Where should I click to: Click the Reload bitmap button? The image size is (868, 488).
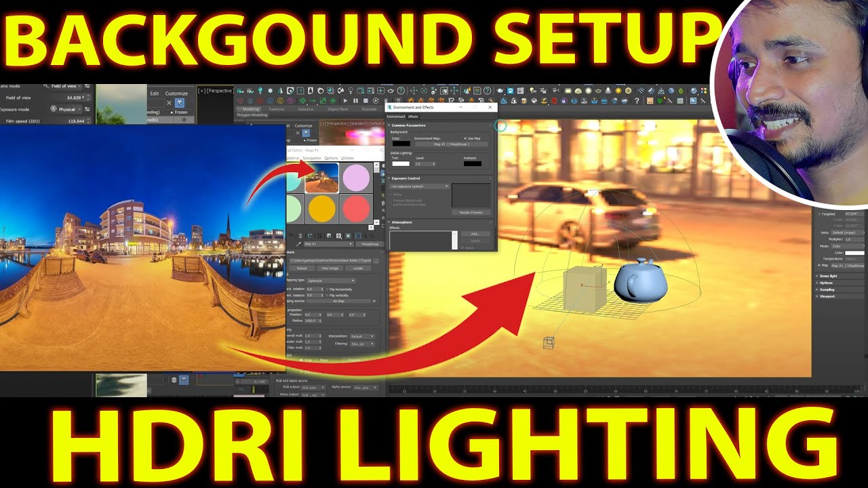(302, 268)
